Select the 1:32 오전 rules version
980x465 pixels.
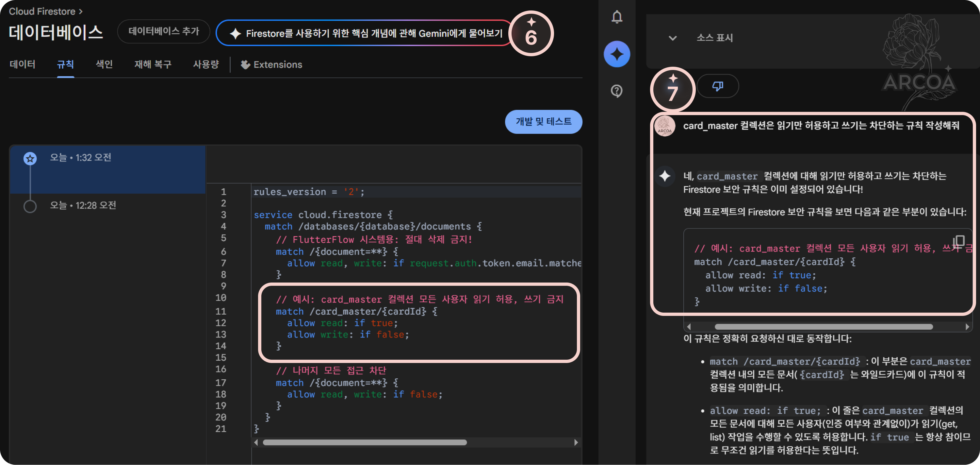(81, 158)
